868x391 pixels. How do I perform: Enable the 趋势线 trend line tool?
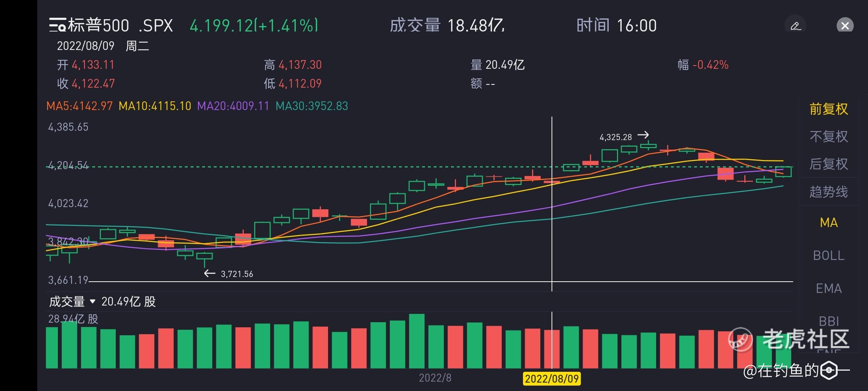(x=829, y=192)
